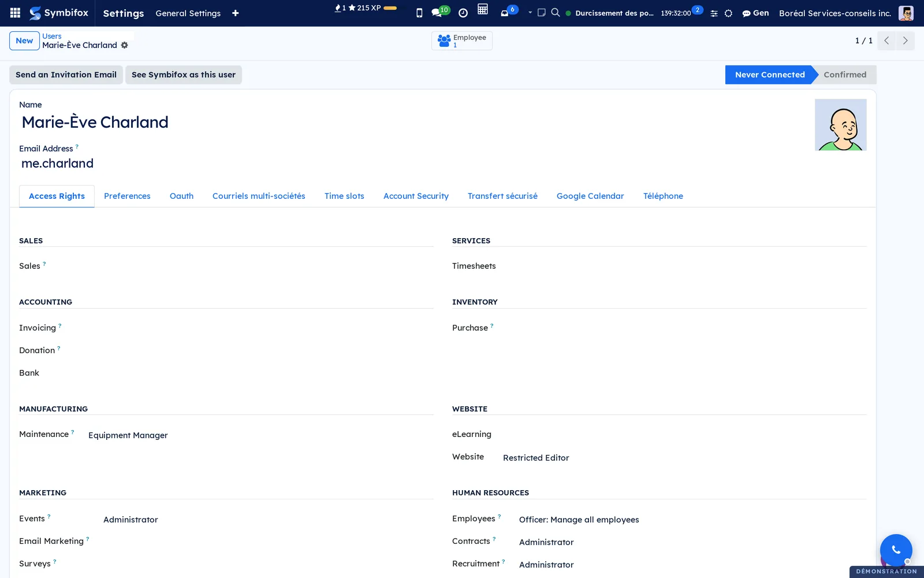Open the Employees Officer selection

tap(579, 520)
